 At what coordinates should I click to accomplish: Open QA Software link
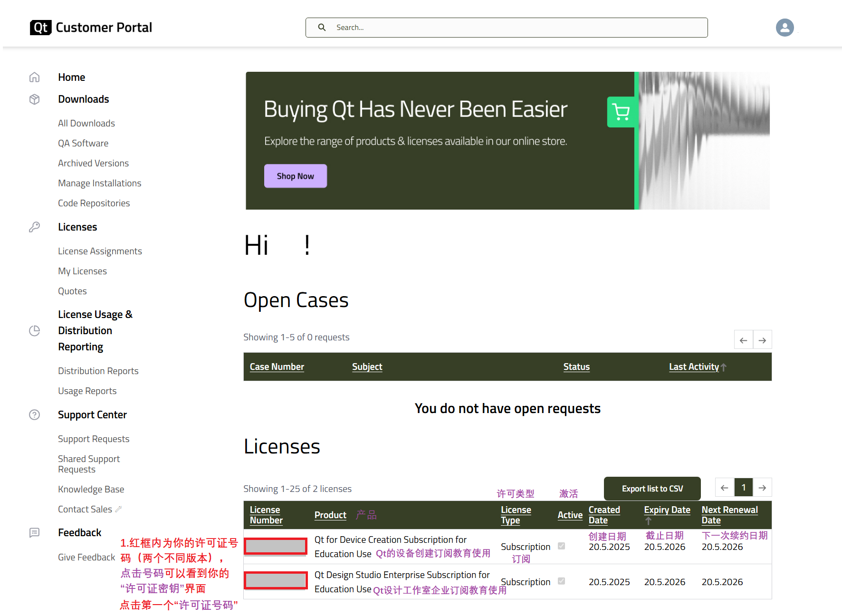(83, 143)
